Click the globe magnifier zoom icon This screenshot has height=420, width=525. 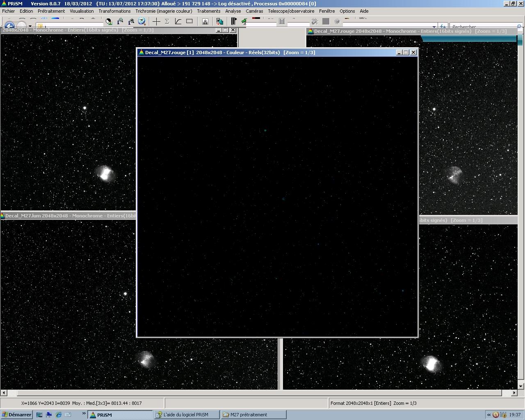click(142, 21)
